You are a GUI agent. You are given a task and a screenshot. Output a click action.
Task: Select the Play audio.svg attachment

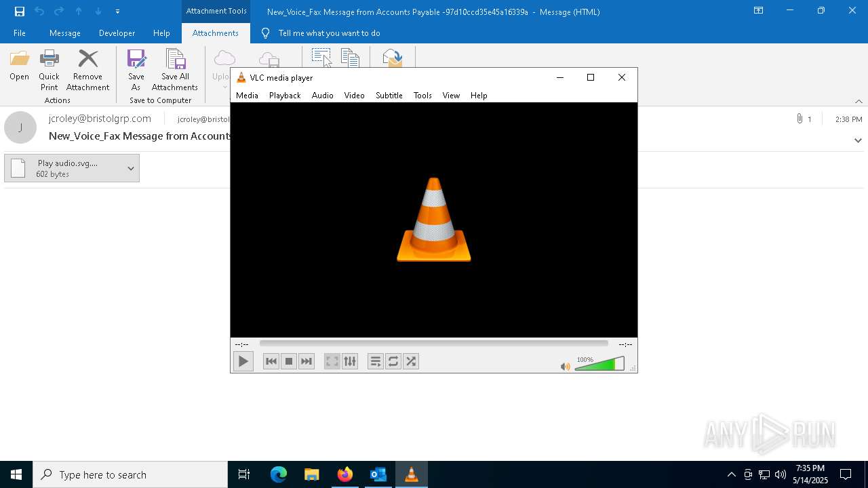64,168
